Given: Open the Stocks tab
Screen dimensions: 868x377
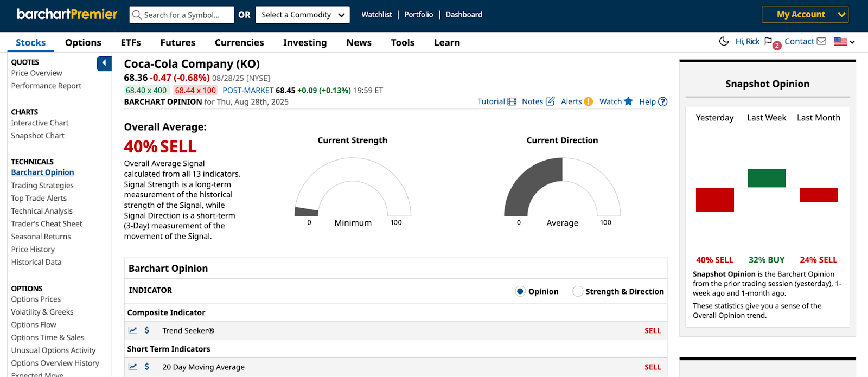Looking at the screenshot, I should 31,42.
